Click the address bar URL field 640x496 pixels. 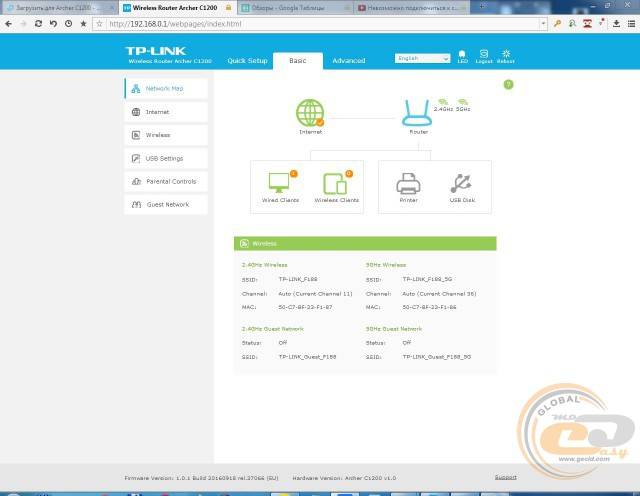[x=322, y=24]
